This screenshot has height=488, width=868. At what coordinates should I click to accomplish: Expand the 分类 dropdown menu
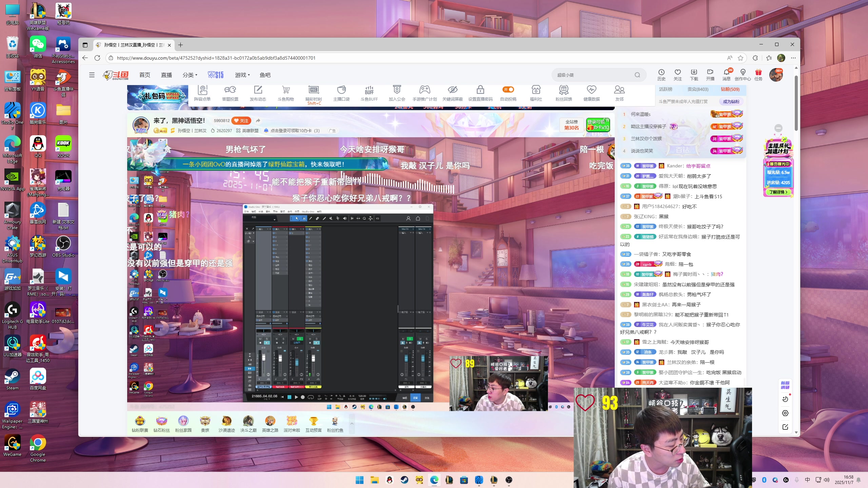(190, 75)
